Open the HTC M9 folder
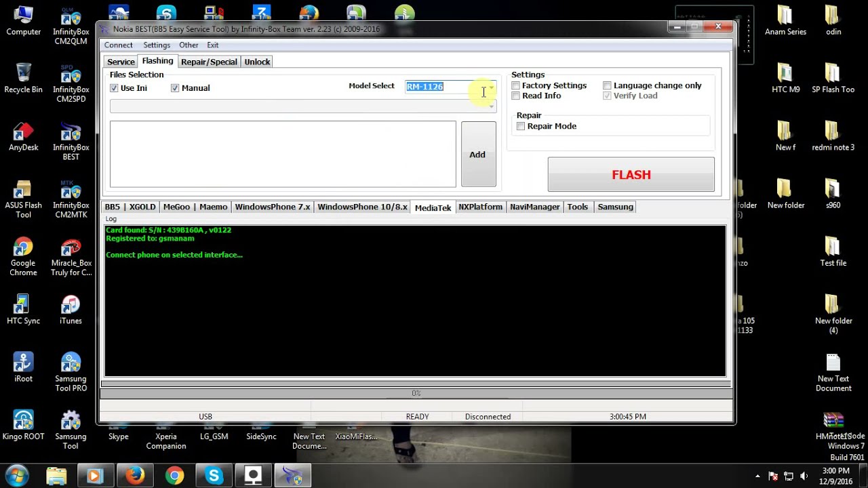 pyautogui.click(x=786, y=78)
